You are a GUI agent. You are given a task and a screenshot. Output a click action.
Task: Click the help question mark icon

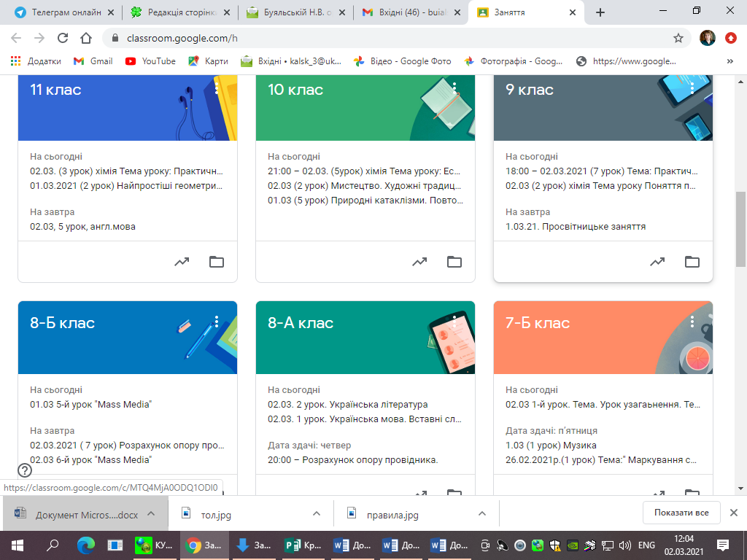coord(25,470)
